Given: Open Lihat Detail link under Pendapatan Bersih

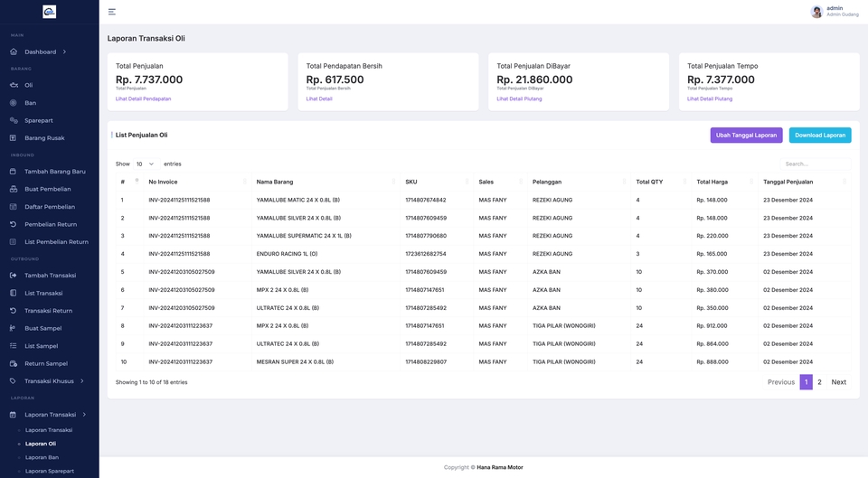Looking at the screenshot, I should point(319,99).
